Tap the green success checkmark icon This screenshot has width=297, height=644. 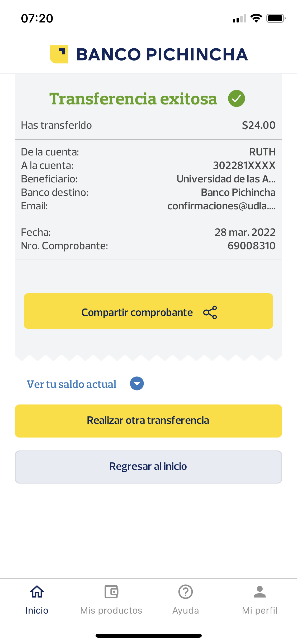236,99
